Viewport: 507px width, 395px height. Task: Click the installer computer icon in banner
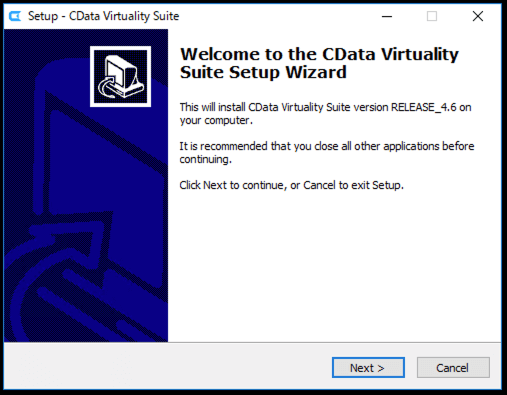[x=120, y=77]
